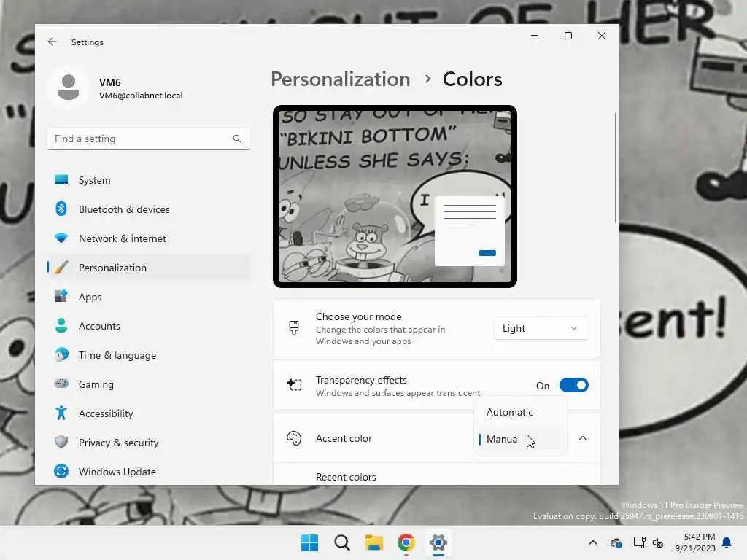The width and height of the screenshot is (747, 560).
Task: Open the Apps settings category
Action: click(149, 296)
